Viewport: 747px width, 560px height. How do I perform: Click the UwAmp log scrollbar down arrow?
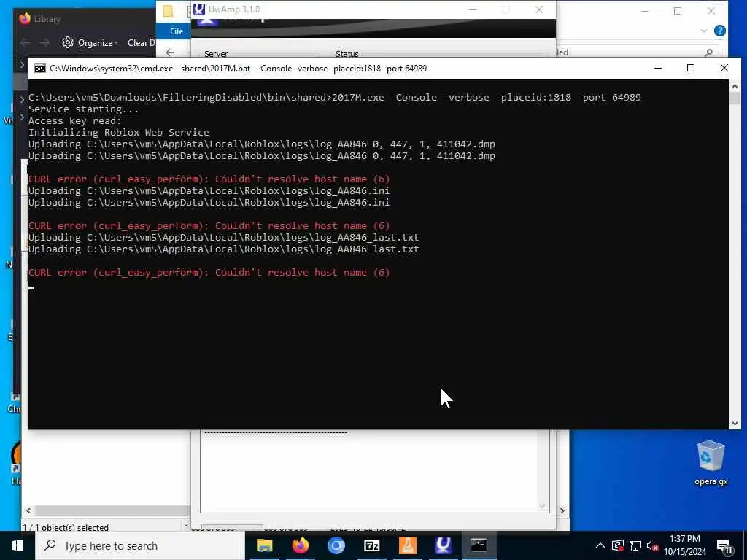tap(542, 506)
